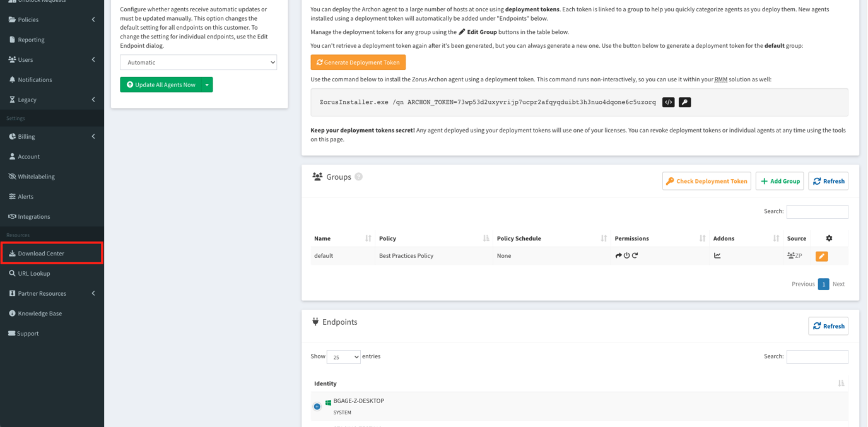
Task: Click the copy script code icon beside the install command
Action: coord(668,102)
